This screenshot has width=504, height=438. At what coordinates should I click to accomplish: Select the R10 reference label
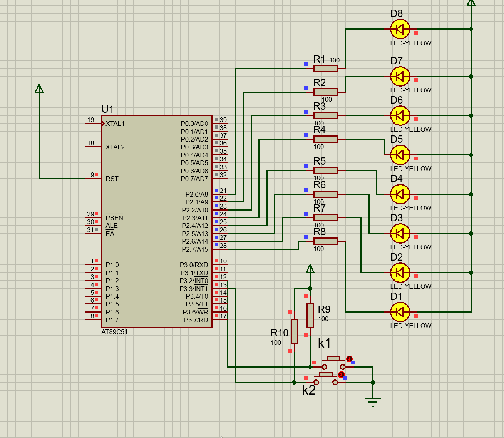point(280,333)
